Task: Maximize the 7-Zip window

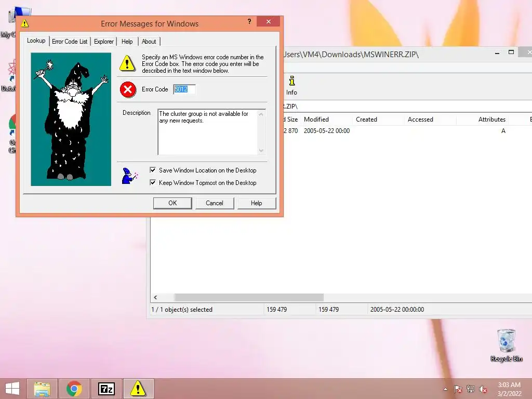Action: [511, 52]
